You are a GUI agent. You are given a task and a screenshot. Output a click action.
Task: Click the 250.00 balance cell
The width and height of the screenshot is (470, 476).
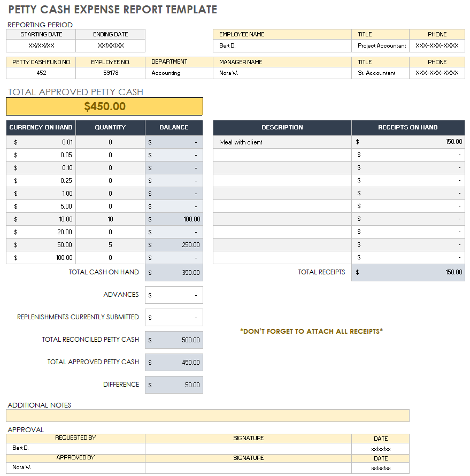[174, 244]
